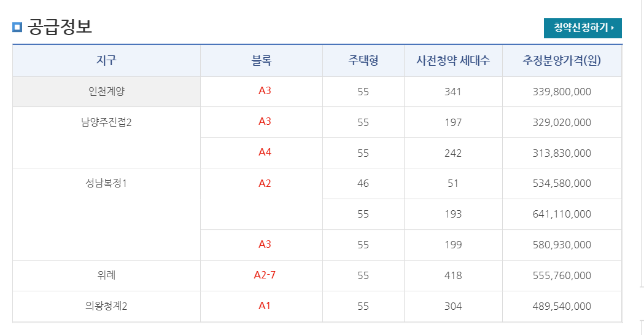The width and height of the screenshot is (644, 335).
Task: Click household count 199
Action: 453,245
